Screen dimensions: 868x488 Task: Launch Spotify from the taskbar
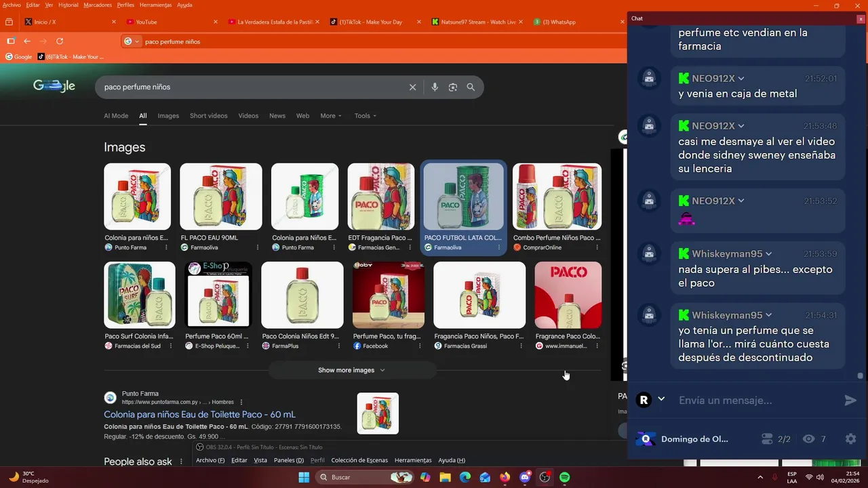[x=564, y=477]
